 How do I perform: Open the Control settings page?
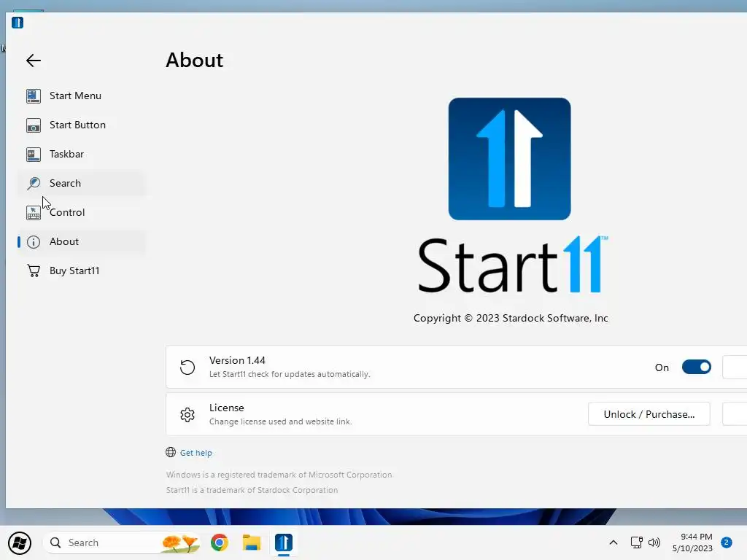pos(82,212)
